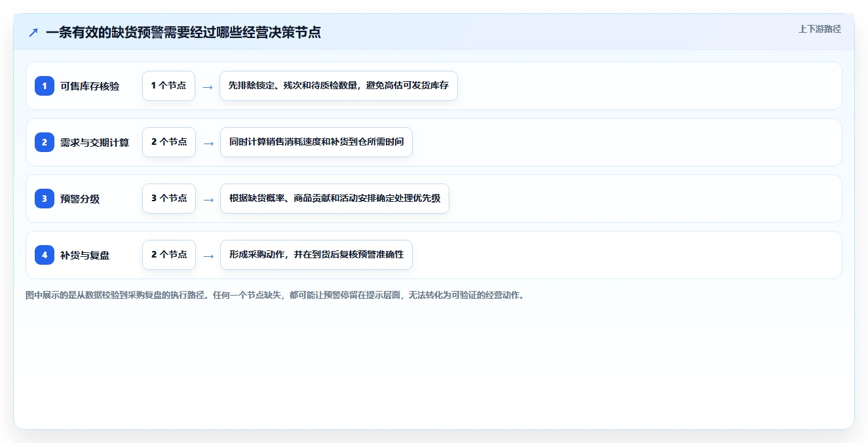Screen dimensions: 868x443
Task: Click the footnote starting 图中展示的是从数据校验
Action: click(274, 295)
